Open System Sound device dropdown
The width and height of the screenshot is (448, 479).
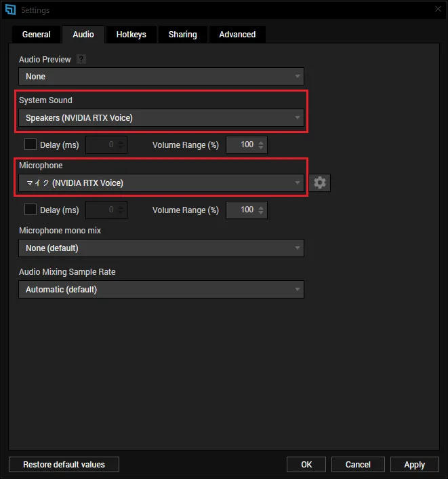[161, 117]
